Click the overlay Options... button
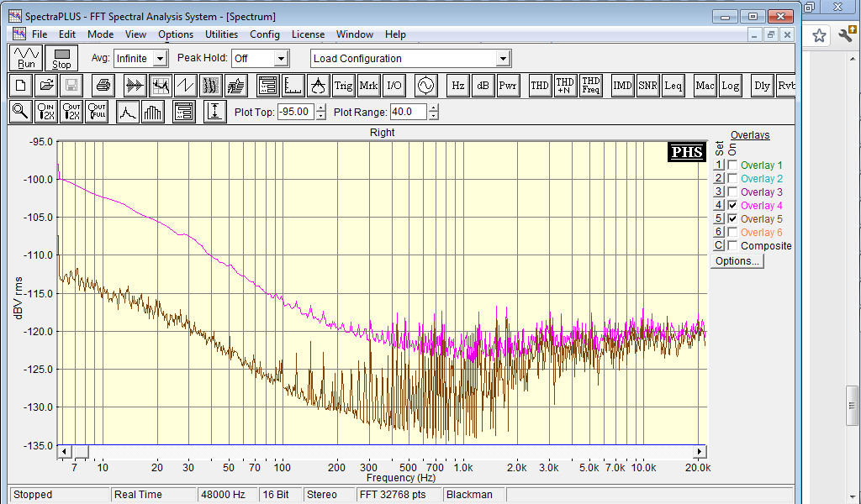The height and width of the screenshot is (504, 861). pyautogui.click(x=737, y=261)
